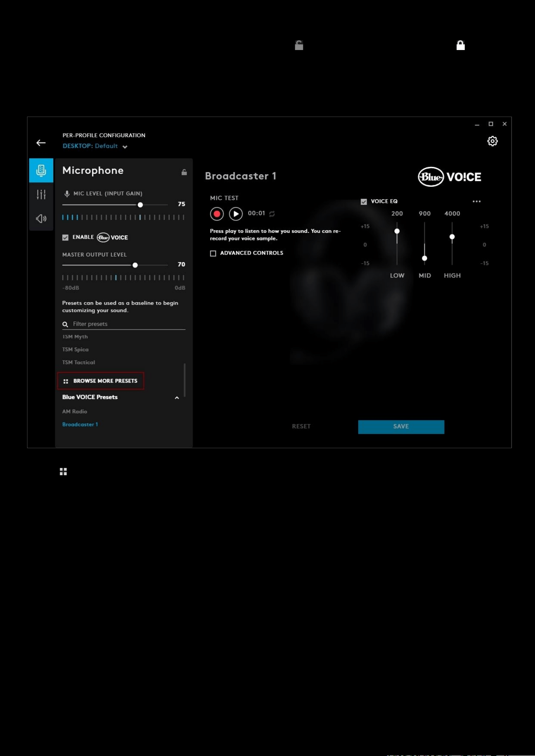Start recording a mic test sample
Viewport: 535px width, 756px height.
[217, 214]
